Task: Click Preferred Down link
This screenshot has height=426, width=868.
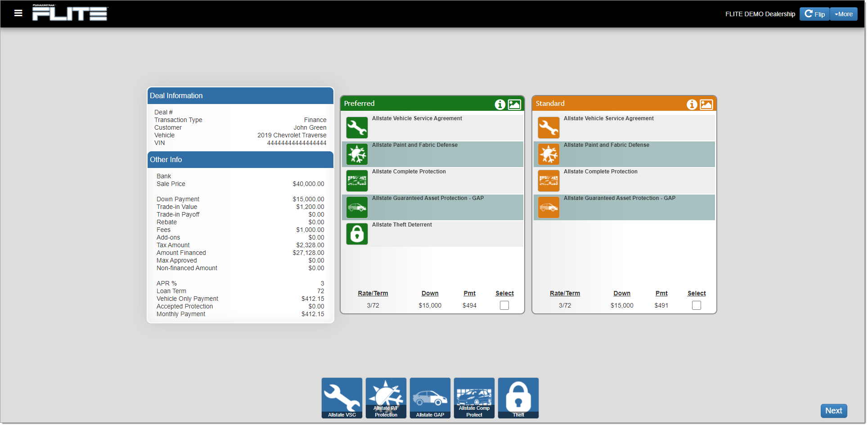Action: 430,293
